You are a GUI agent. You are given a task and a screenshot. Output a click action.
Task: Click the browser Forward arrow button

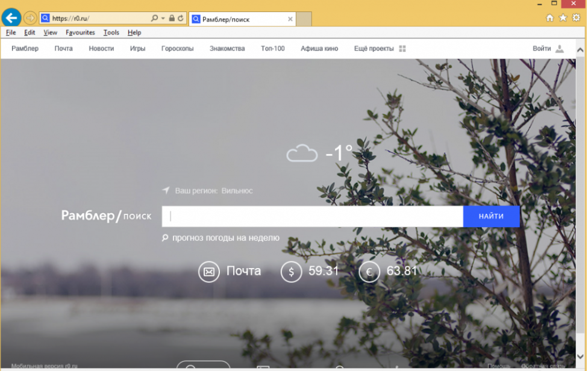point(30,18)
